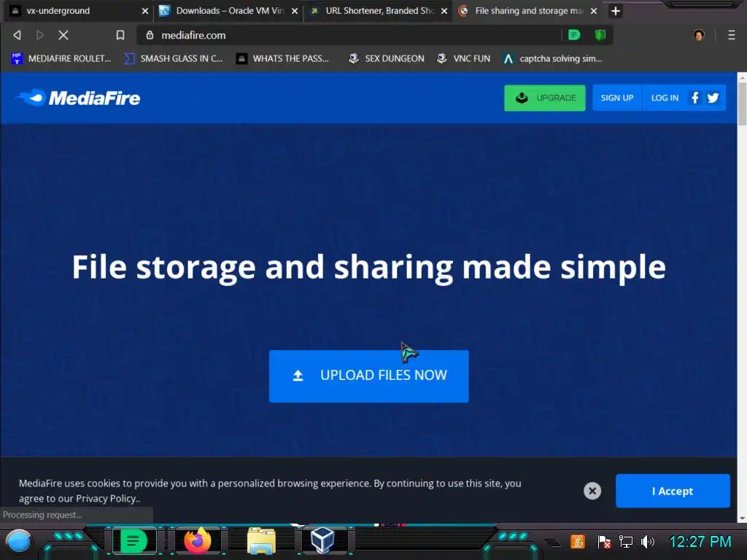Screen dimensions: 747x560
Task: Click the flag notification tray icon
Action: click(x=604, y=542)
